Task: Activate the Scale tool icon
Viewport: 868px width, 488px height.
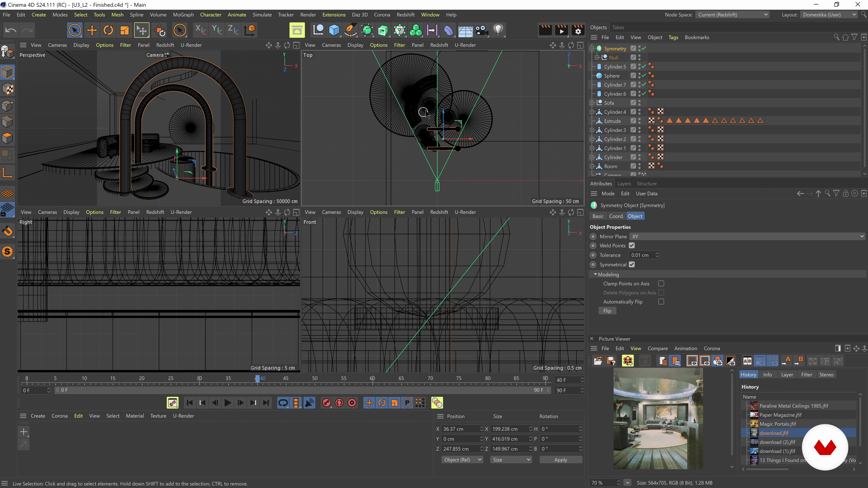Action: [125, 30]
